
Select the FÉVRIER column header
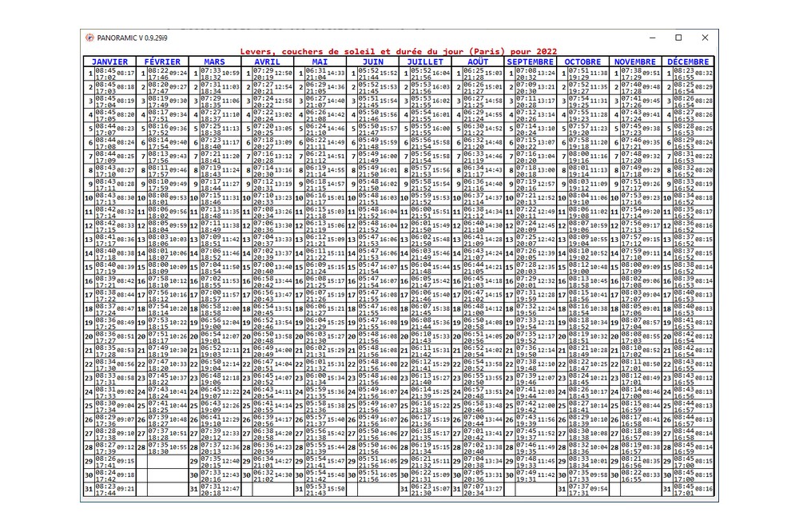(162, 62)
